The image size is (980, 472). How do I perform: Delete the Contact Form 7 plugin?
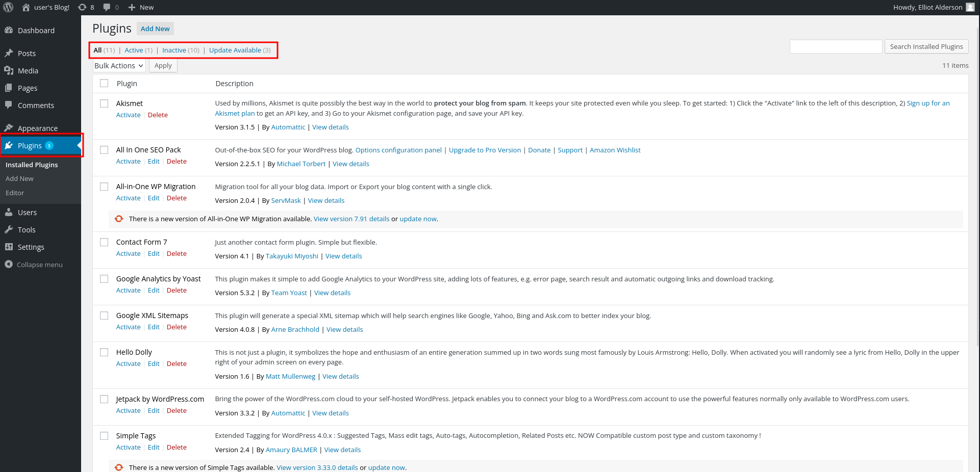coord(177,253)
